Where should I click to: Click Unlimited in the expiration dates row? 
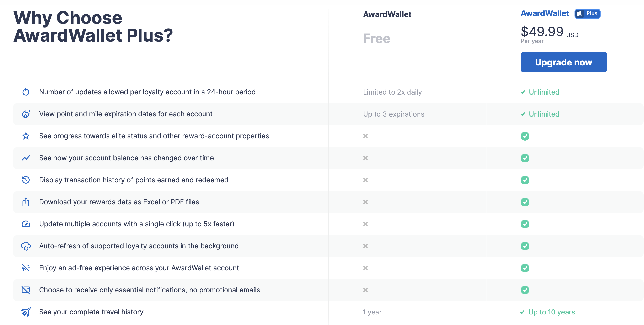click(x=544, y=114)
